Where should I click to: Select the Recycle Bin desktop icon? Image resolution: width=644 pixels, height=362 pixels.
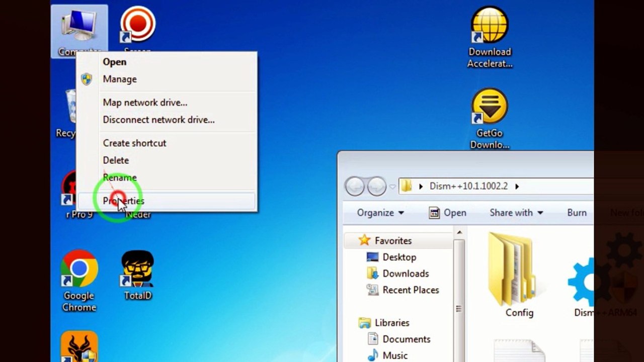point(66,114)
